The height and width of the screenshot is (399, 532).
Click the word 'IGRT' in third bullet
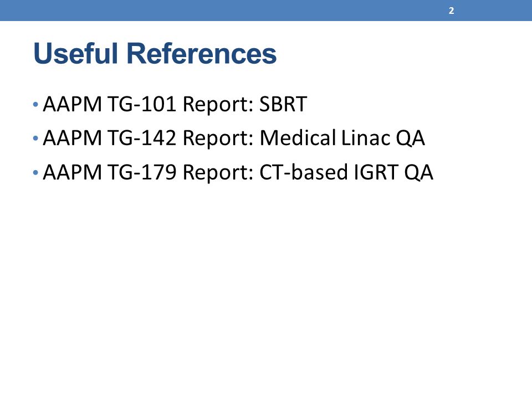click(x=376, y=172)
